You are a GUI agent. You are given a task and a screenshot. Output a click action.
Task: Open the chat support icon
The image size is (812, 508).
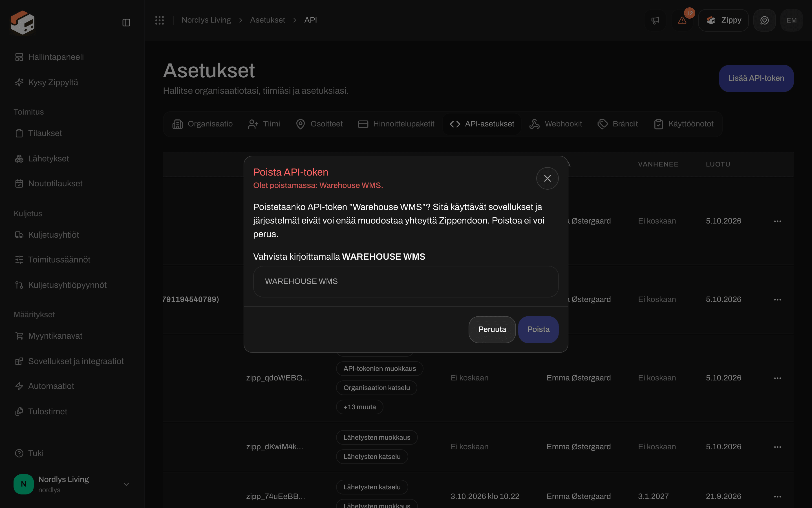click(x=764, y=20)
